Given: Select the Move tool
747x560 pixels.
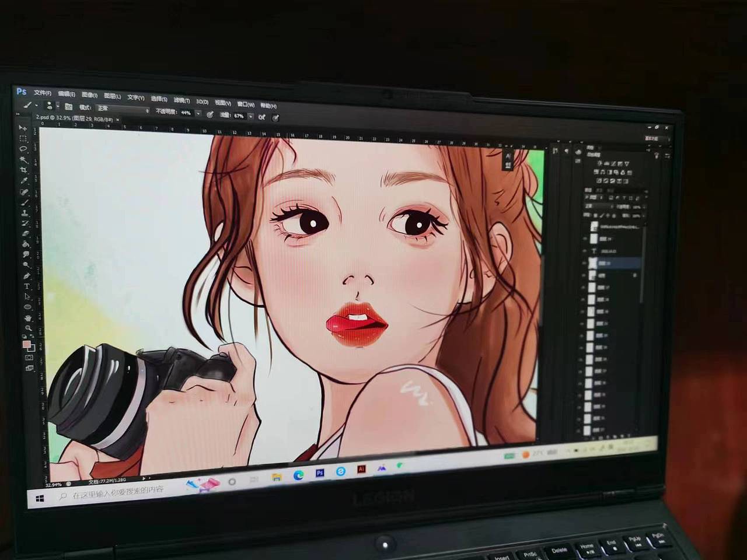Looking at the screenshot, I should point(23,128).
